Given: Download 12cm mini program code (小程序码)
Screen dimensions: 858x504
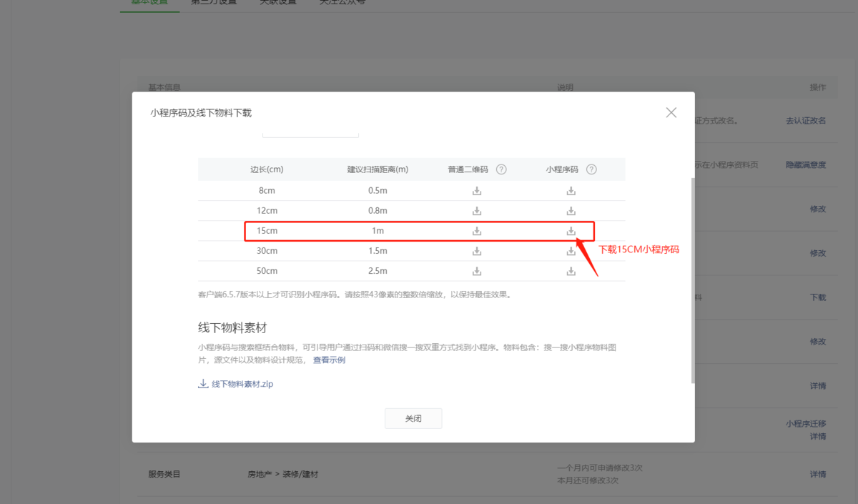Looking at the screenshot, I should [571, 211].
